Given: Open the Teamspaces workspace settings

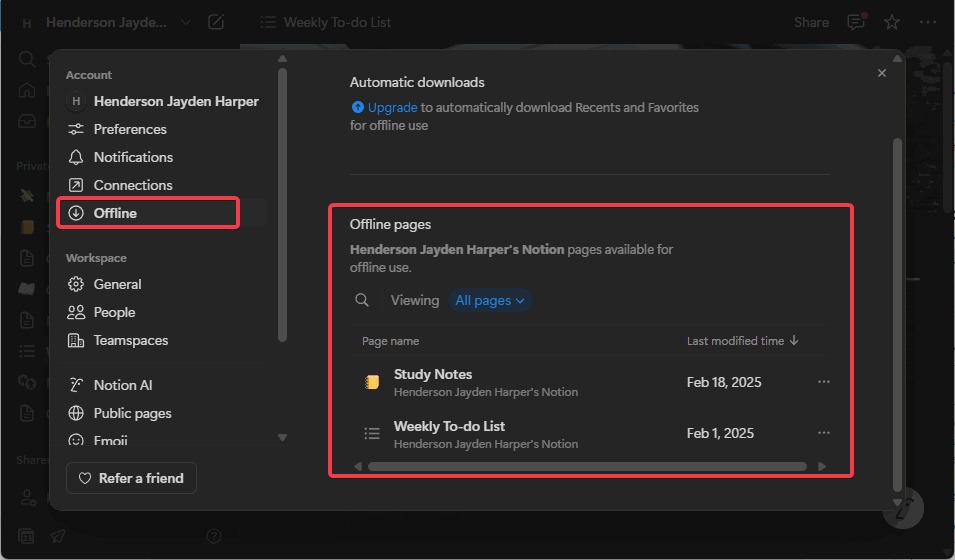Looking at the screenshot, I should [130, 340].
